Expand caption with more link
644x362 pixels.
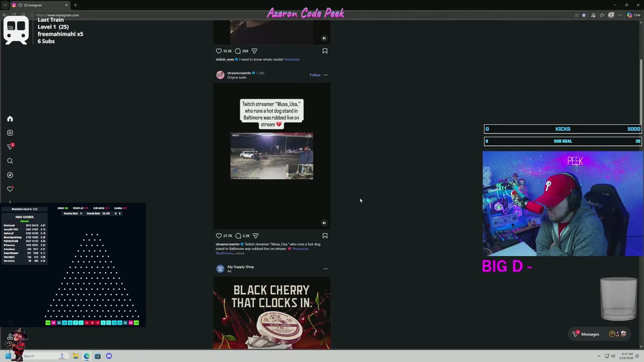pyautogui.click(x=240, y=253)
